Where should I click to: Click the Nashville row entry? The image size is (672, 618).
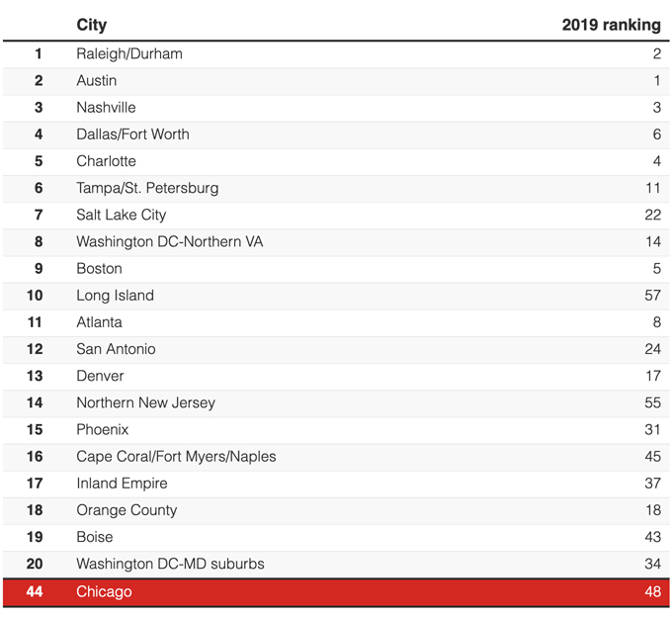(x=106, y=108)
